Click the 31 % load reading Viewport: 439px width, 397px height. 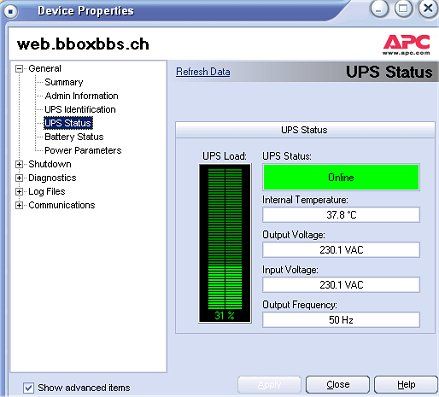(224, 315)
